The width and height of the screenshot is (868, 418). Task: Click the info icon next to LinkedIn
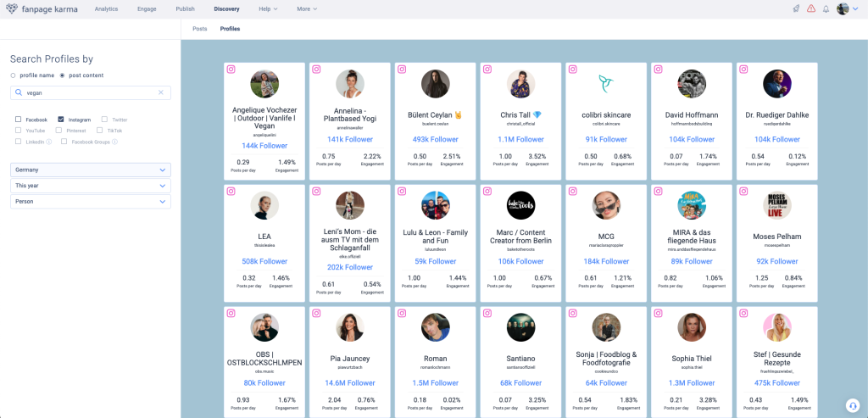[49, 142]
